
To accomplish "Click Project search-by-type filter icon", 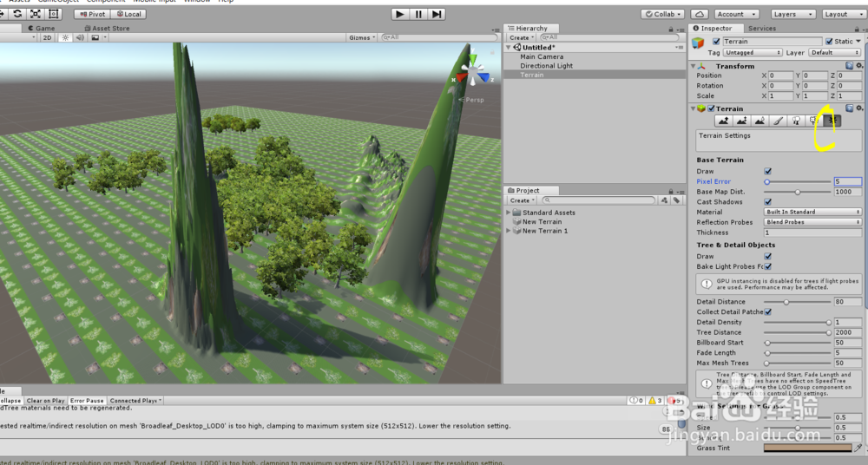I will (664, 200).
